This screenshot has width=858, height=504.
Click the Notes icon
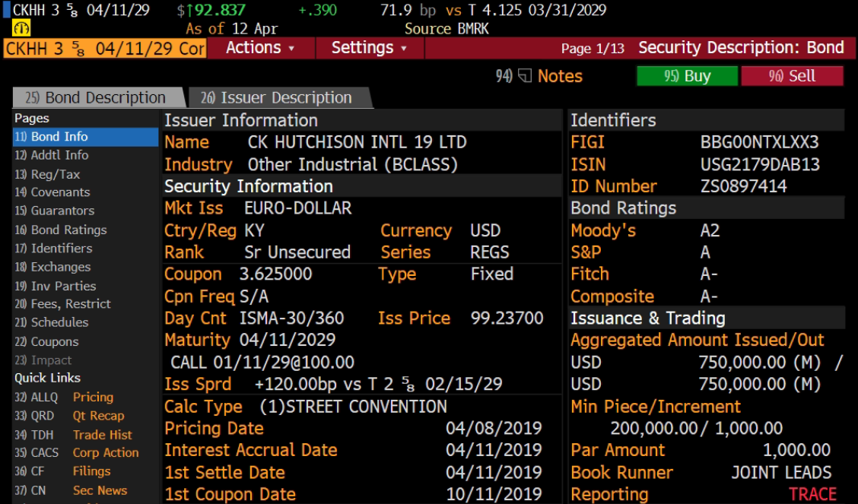click(525, 75)
